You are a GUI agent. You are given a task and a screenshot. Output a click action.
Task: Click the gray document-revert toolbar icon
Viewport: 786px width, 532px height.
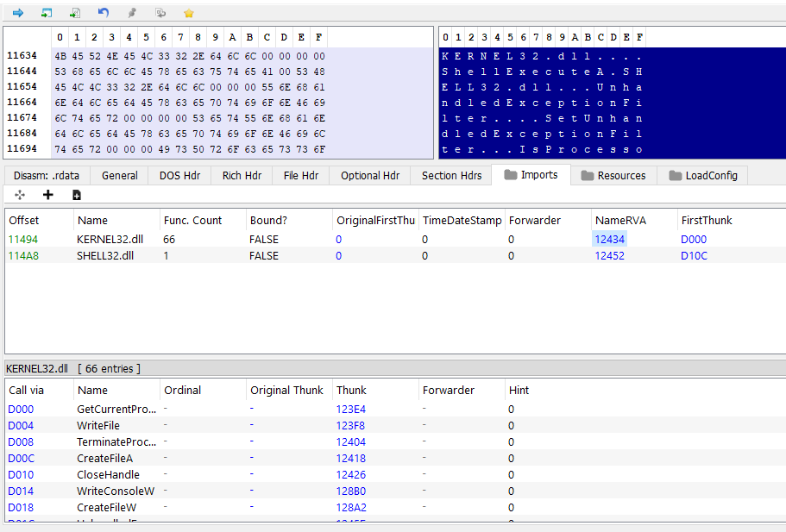[x=160, y=13]
